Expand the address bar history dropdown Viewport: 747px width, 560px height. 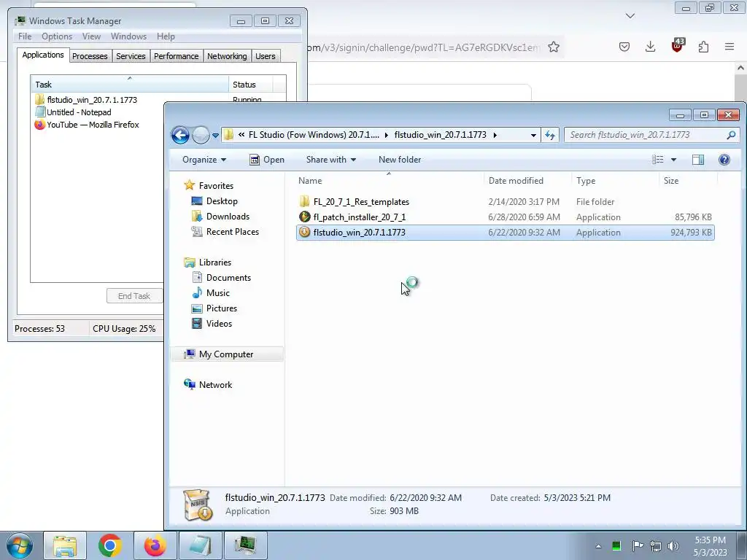tap(533, 135)
